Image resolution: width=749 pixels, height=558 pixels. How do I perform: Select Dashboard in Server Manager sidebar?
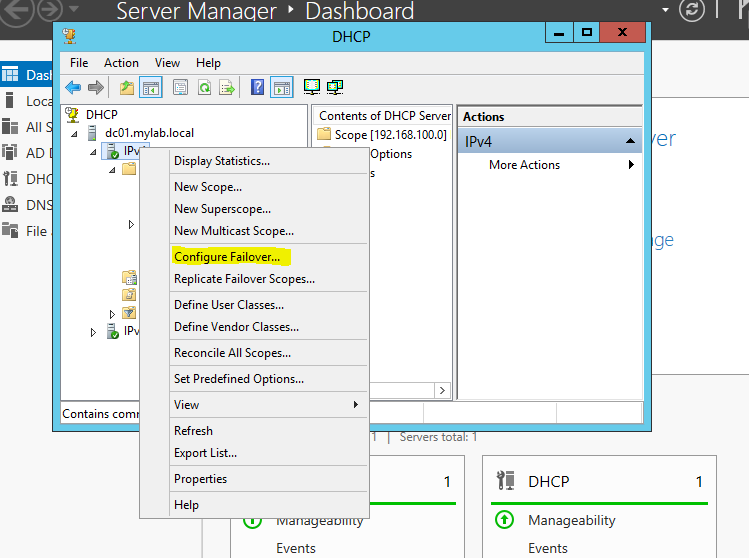pos(26,75)
